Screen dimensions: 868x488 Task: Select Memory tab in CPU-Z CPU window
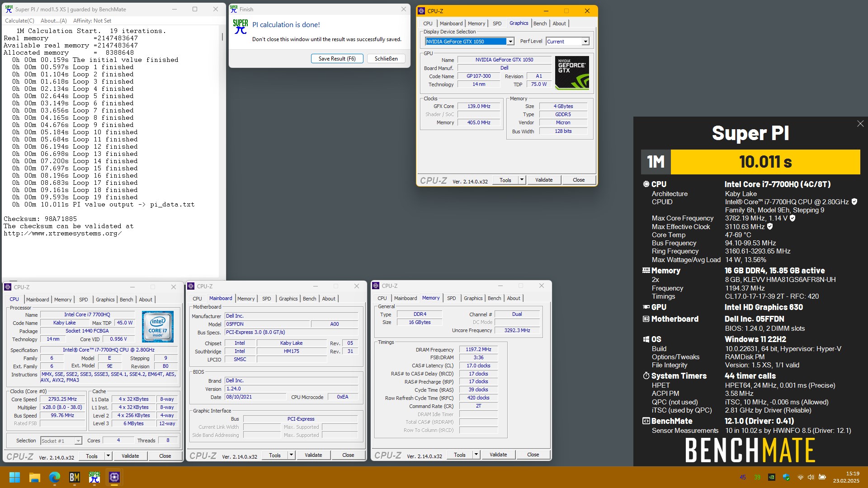click(63, 300)
